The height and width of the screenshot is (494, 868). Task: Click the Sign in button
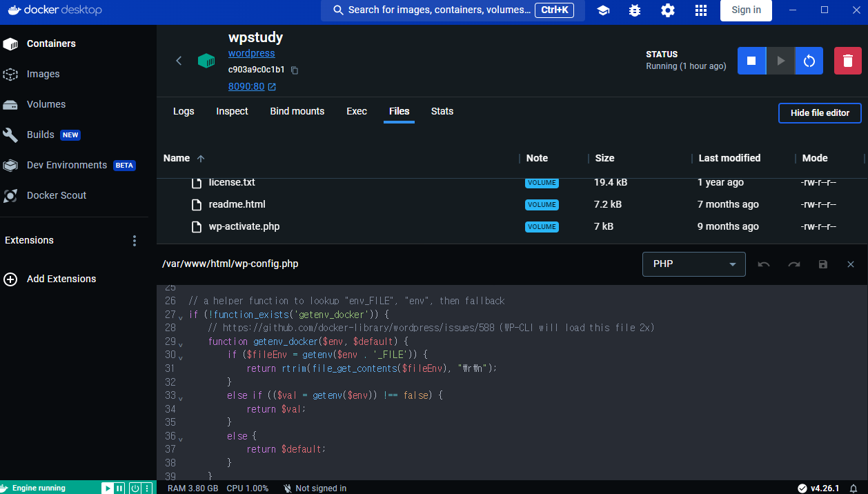click(746, 10)
